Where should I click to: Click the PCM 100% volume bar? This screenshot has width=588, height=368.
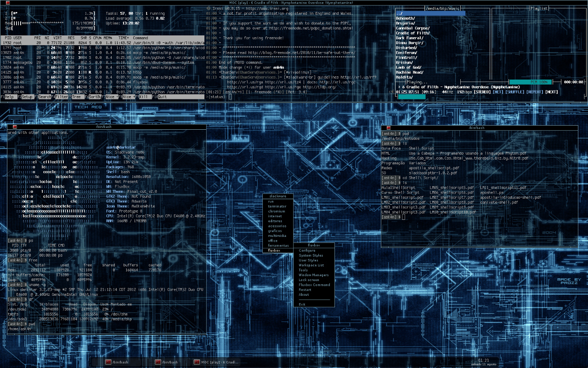tap(530, 82)
